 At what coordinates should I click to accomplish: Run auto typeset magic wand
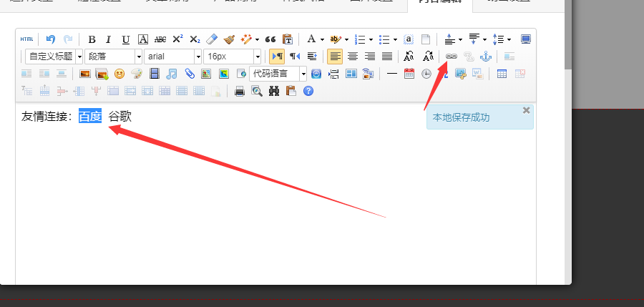(246, 39)
